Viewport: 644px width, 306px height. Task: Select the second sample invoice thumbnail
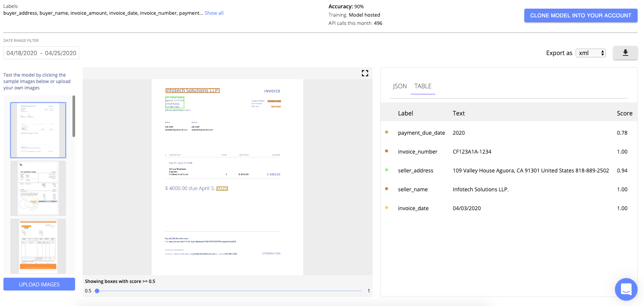(x=38, y=188)
